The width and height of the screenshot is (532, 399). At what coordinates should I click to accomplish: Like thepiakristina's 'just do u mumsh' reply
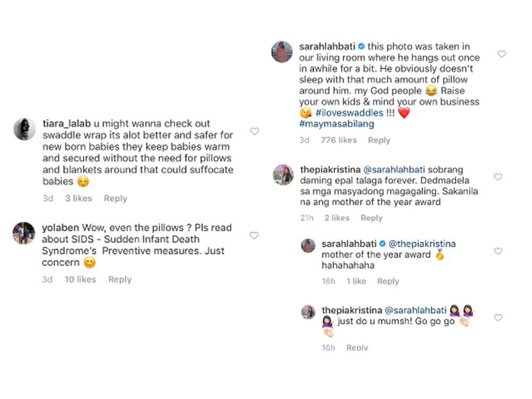498,318
